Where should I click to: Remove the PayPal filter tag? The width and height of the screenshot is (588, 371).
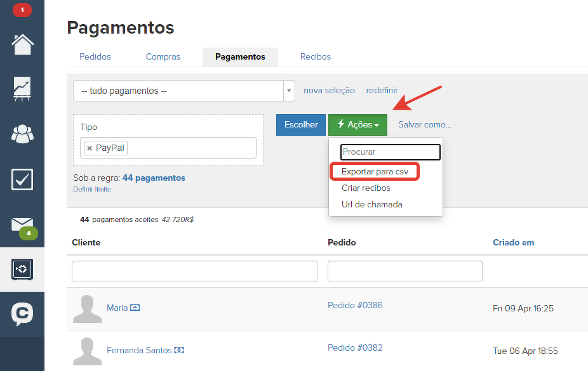(90, 148)
